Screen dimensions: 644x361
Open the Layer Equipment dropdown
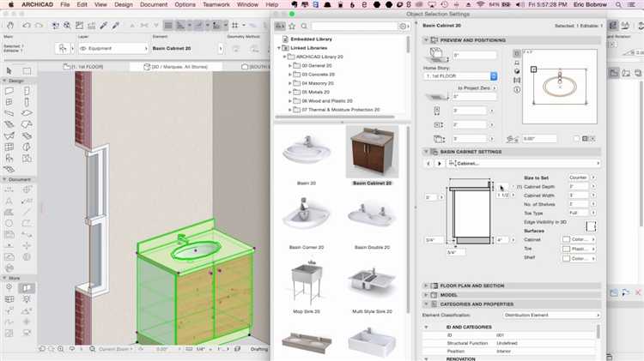(x=113, y=48)
